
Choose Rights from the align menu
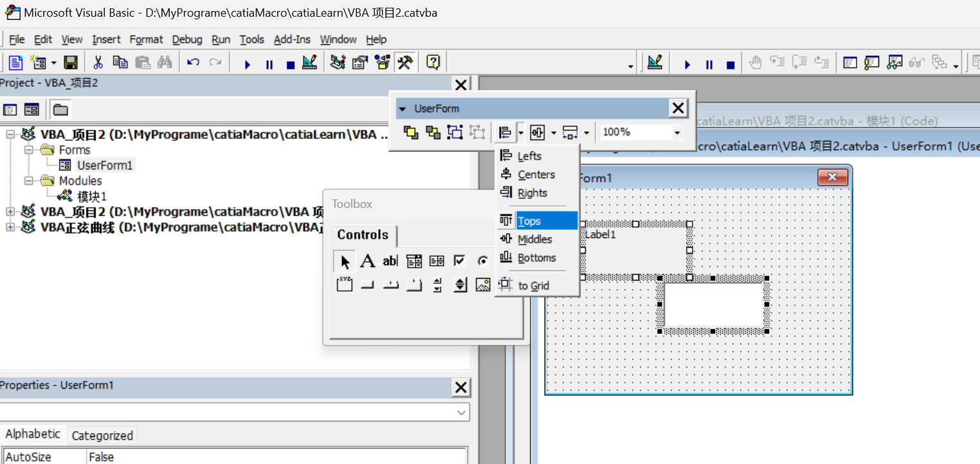[x=537, y=192]
